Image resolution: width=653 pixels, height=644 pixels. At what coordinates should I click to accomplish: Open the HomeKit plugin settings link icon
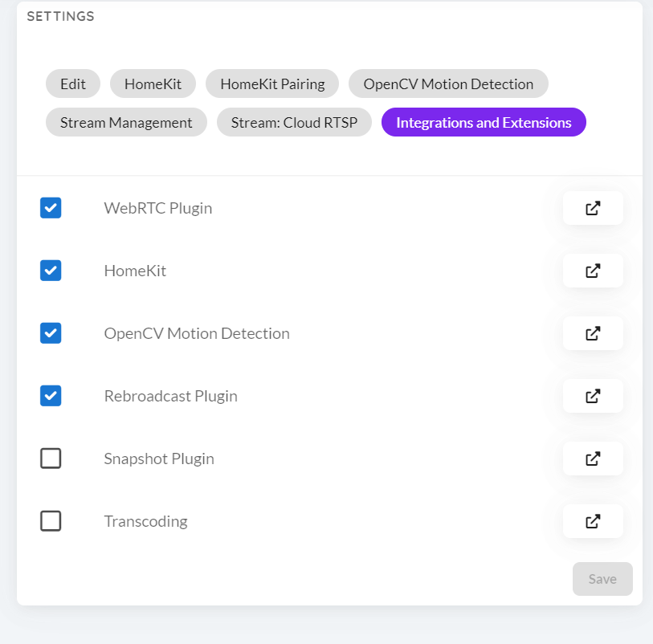tap(593, 271)
